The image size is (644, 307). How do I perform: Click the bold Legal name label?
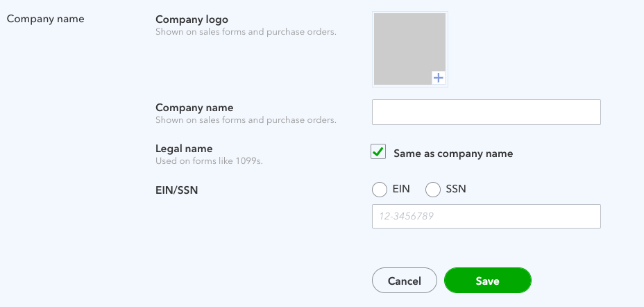184,148
